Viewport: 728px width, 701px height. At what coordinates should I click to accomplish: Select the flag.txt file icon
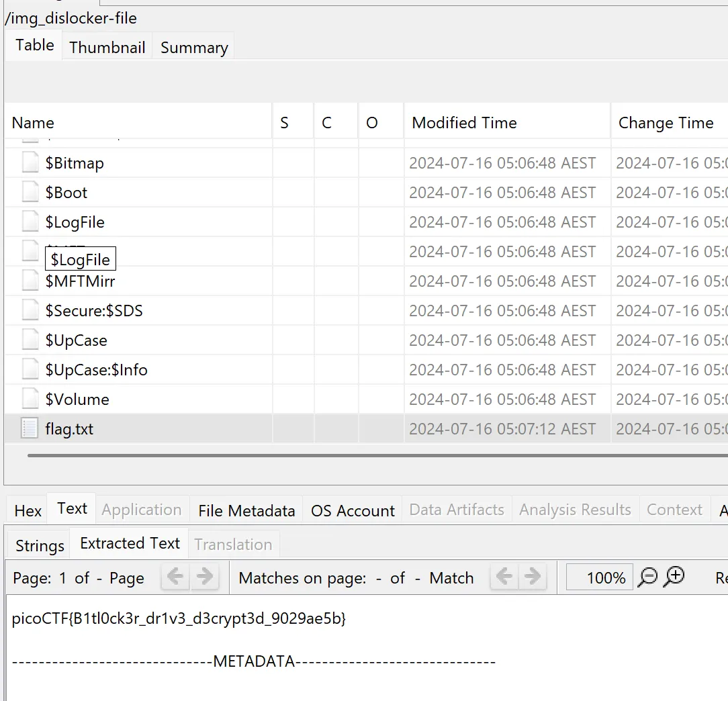coord(30,428)
